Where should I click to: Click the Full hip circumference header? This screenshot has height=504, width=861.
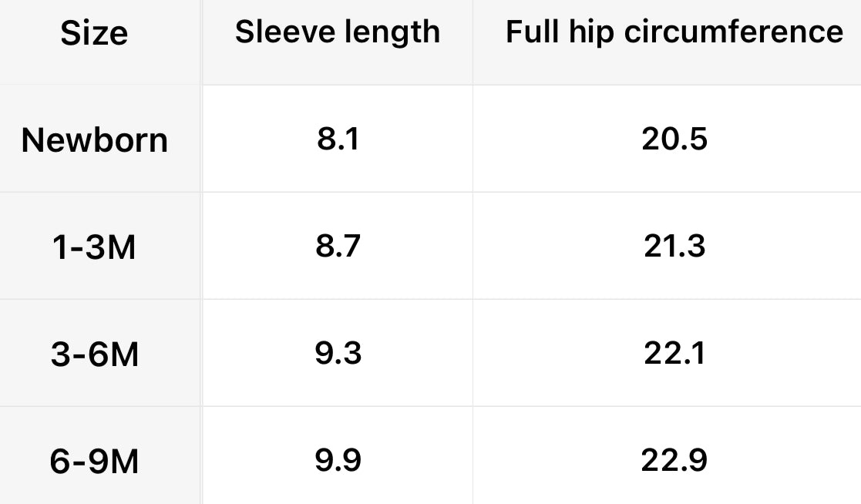[674, 32]
